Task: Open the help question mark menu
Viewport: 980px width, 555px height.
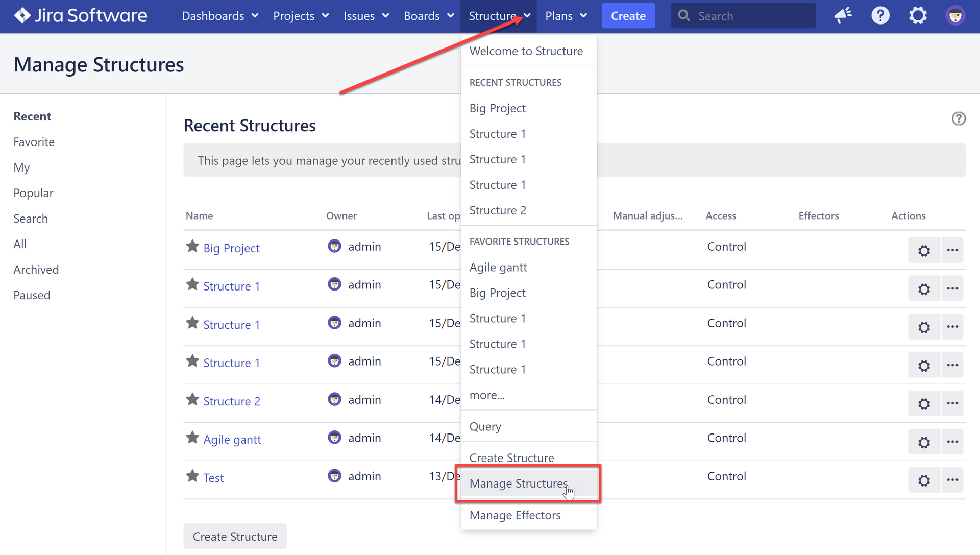Action: coord(880,16)
